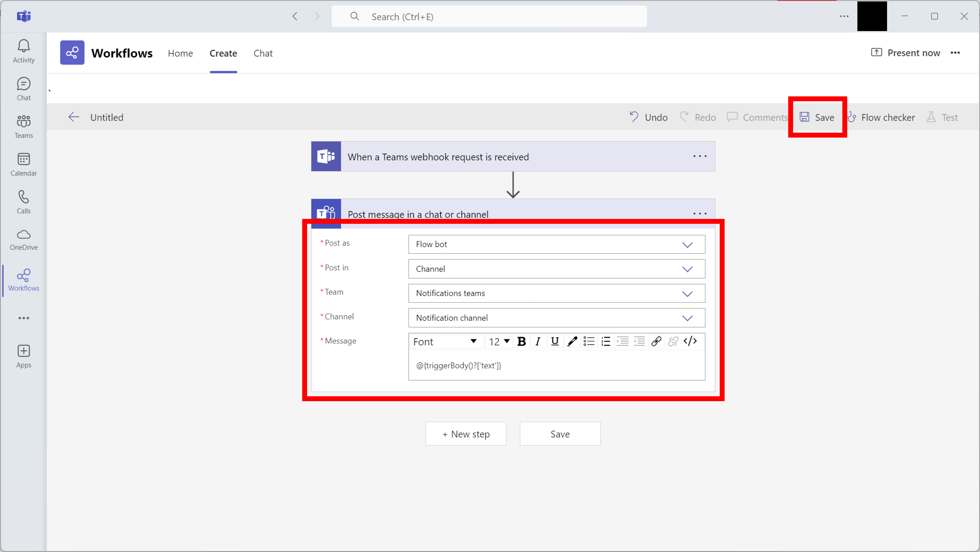
Task: Open Activity in the Teams sidebar
Action: tap(24, 51)
